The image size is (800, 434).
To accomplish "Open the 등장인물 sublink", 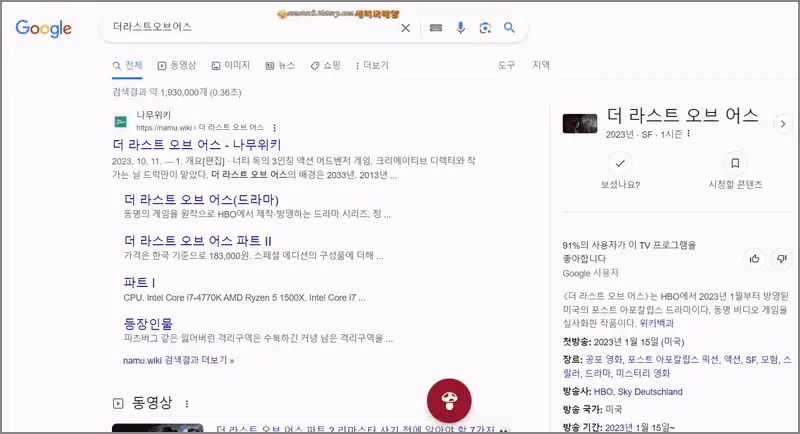I will point(148,323).
